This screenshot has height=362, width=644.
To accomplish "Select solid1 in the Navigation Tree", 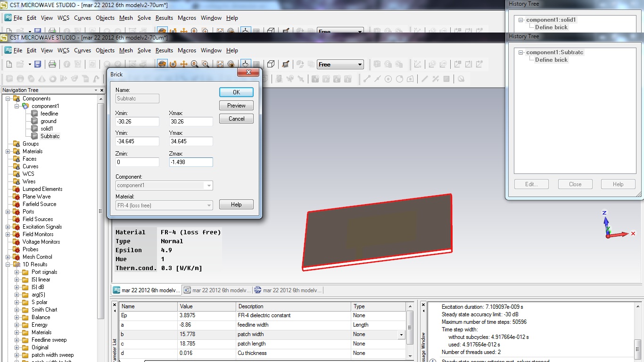I will click(x=47, y=129).
